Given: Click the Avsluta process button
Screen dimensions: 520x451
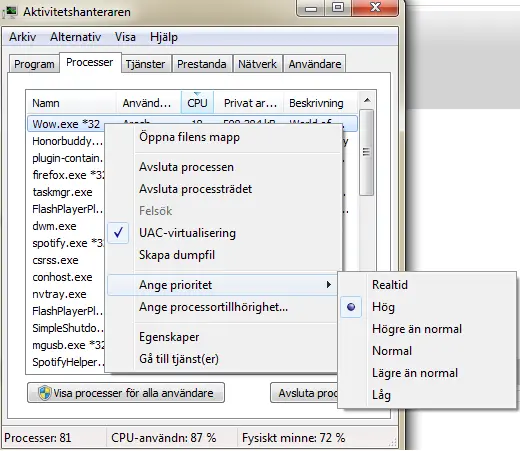Looking at the screenshot, I should click(x=304, y=393).
